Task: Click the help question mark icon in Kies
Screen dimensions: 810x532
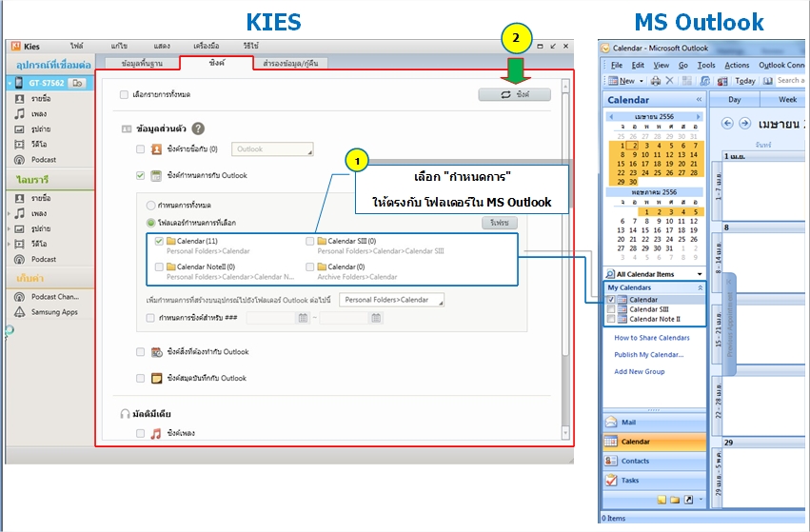Action: click(x=198, y=128)
